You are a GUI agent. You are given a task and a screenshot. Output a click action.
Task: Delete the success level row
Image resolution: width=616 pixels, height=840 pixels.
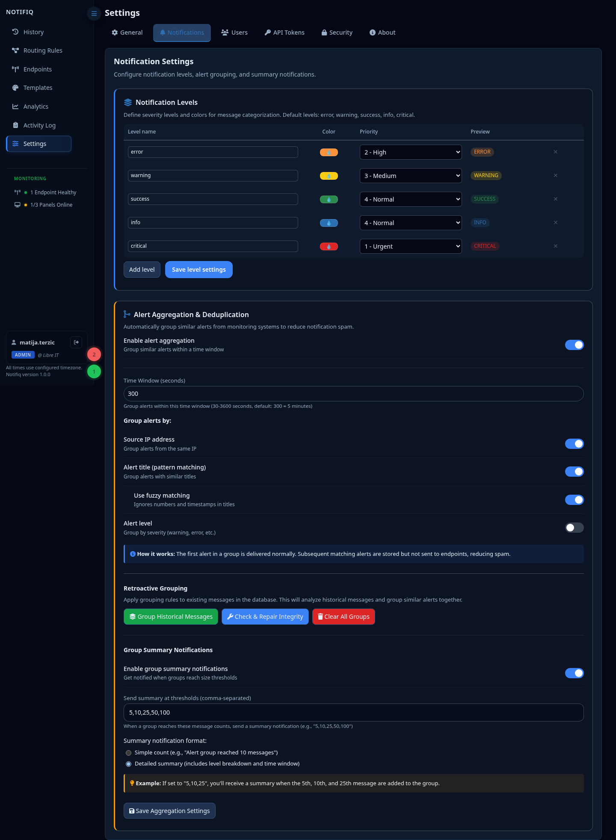[x=556, y=199]
